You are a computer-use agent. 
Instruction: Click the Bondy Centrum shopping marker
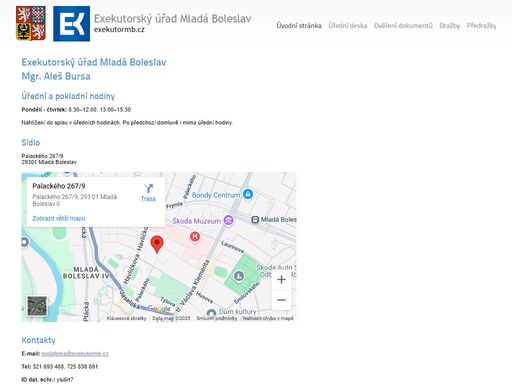(x=248, y=194)
